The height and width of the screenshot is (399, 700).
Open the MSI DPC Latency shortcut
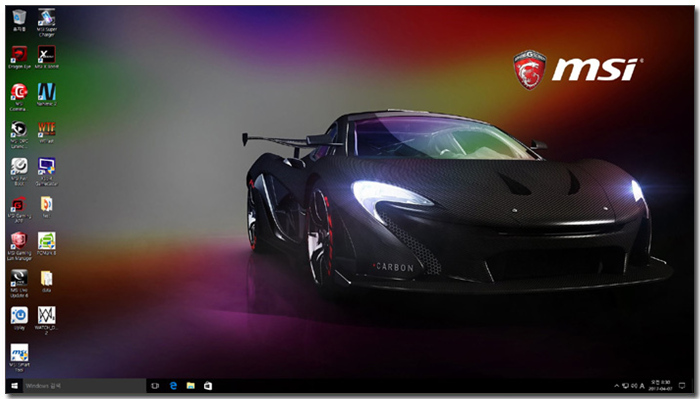tap(19, 135)
